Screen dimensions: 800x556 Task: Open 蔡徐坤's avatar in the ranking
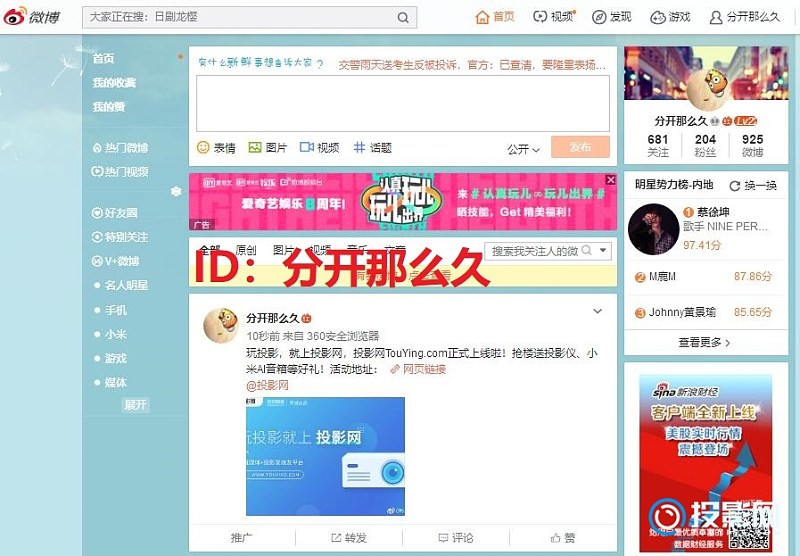tap(653, 229)
